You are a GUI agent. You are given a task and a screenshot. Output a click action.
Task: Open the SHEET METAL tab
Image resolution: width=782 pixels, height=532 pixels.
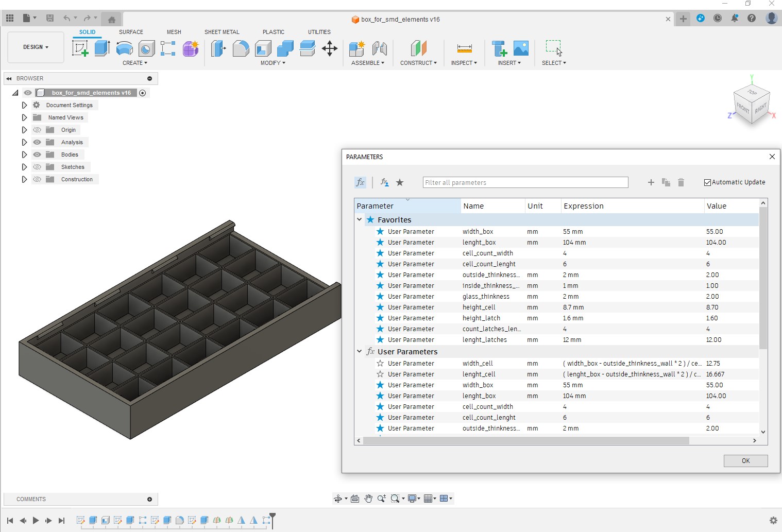(x=222, y=32)
